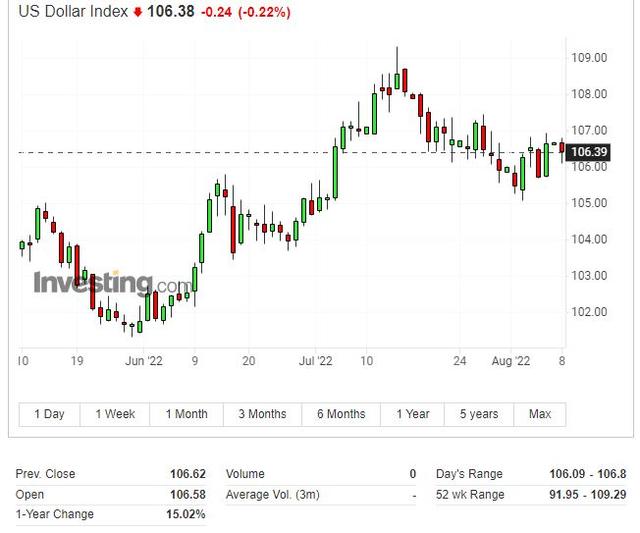This screenshot has height=533, width=640.
Task: Click the 105.00 axis label
Action: pos(589,203)
